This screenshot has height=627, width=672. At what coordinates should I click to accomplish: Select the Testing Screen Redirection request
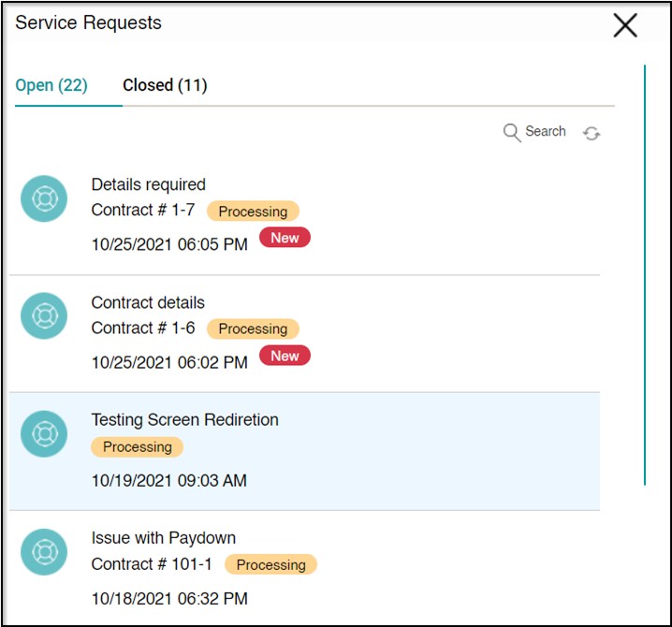click(184, 420)
